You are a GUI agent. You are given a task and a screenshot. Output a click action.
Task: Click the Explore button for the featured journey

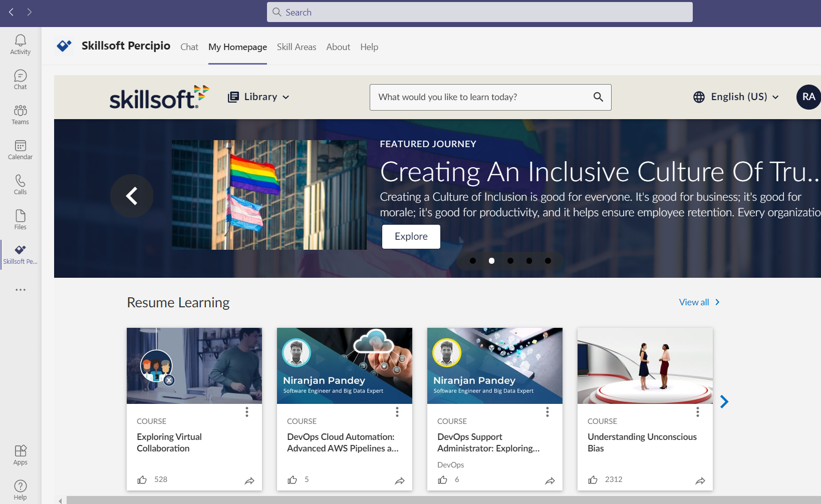(411, 236)
